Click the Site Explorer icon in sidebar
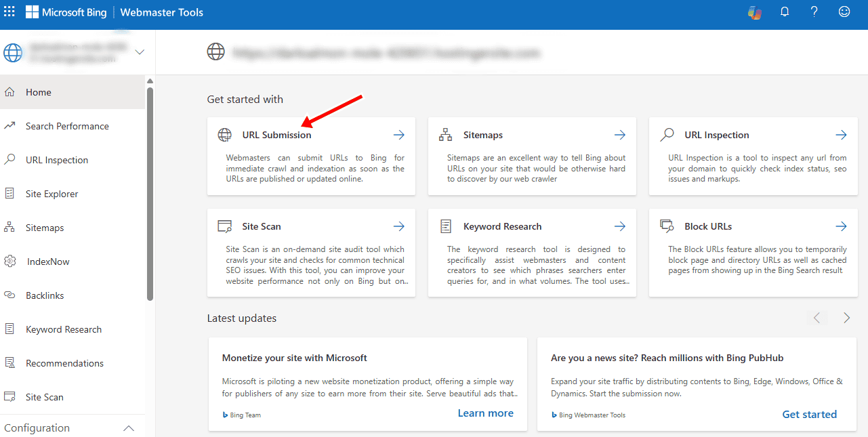This screenshot has width=868, height=437. (9, 194)
